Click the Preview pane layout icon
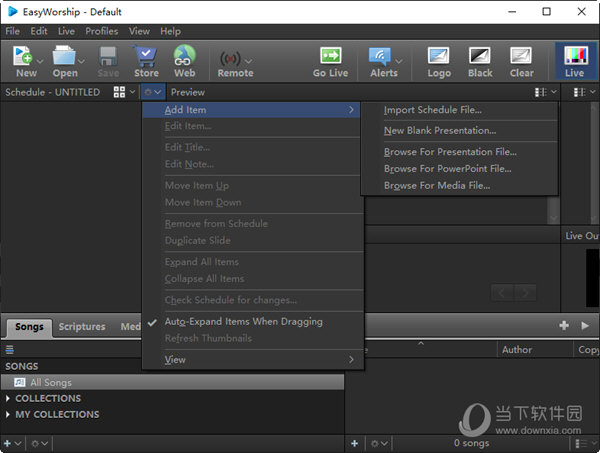Screen dimensions: 600x453 pos(540,92)
